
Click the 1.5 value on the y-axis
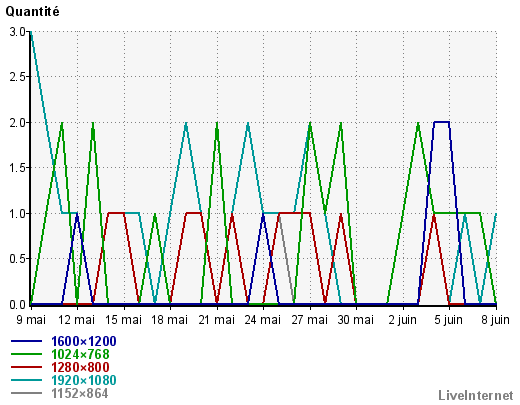17,168
